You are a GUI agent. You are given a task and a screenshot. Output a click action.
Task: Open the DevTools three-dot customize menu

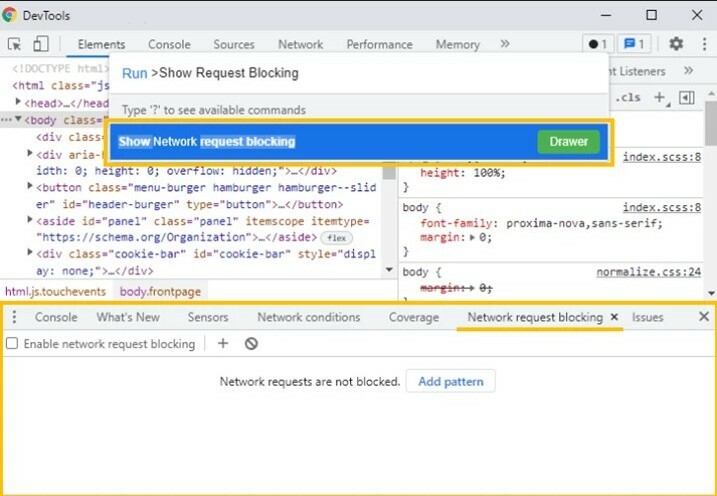[702, 44]
